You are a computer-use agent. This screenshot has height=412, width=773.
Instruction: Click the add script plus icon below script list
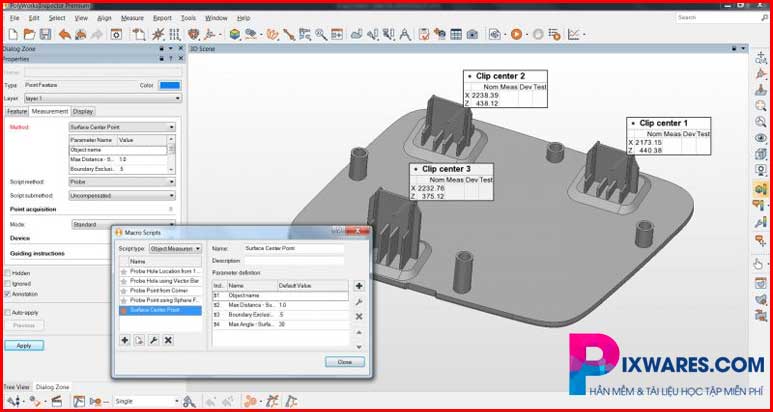[125, 340]
